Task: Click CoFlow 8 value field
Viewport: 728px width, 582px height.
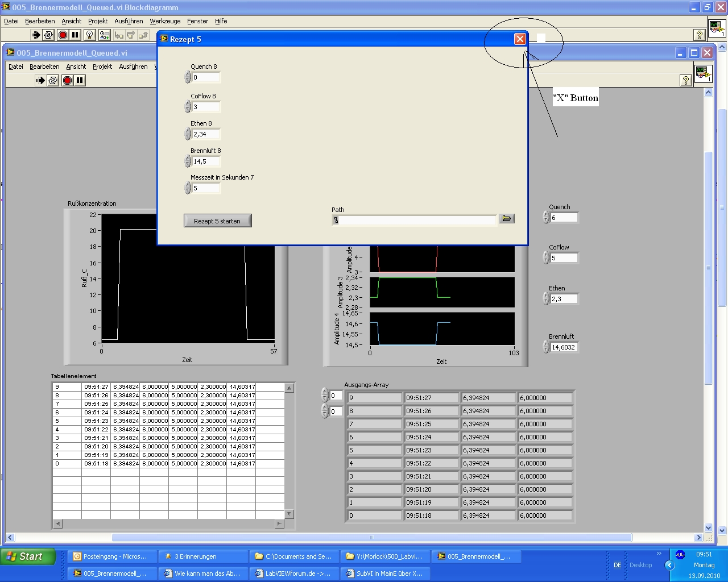Action: pyautogui.click(x=206, y=107)
